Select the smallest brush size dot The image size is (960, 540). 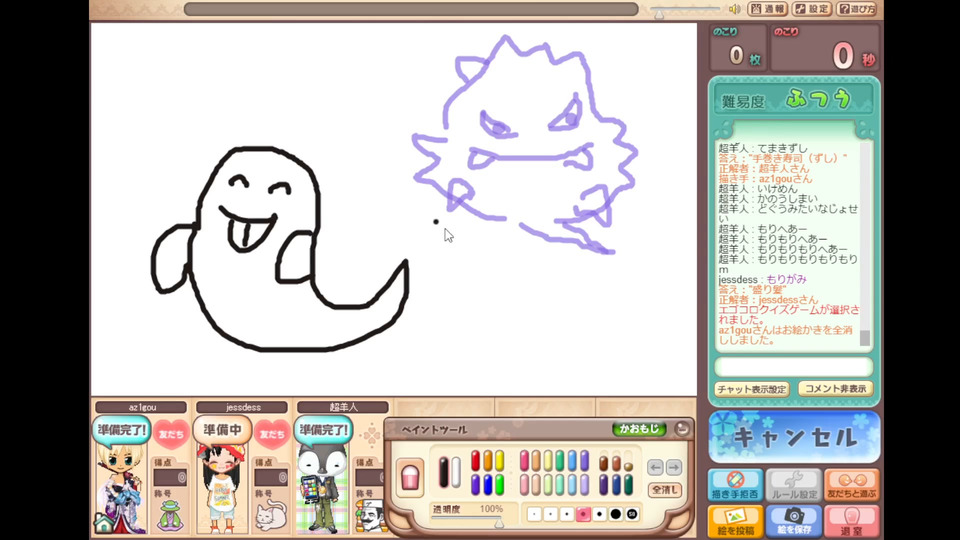click(x=534, y=514)
